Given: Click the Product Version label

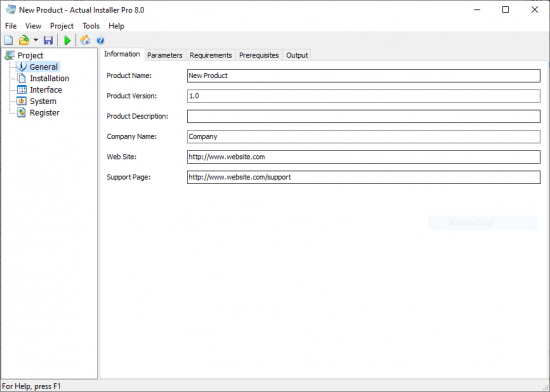Looking at the screenshot, I should tap(132, 96).
